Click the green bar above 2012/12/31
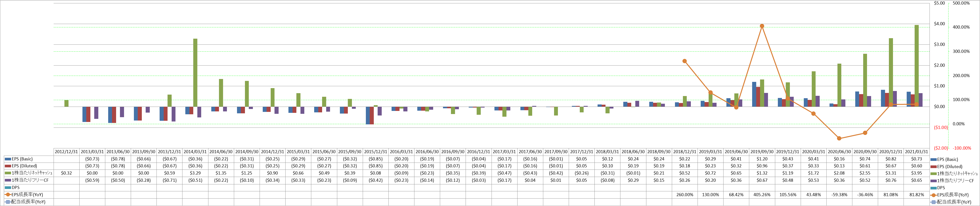 [x=66, y=103]
